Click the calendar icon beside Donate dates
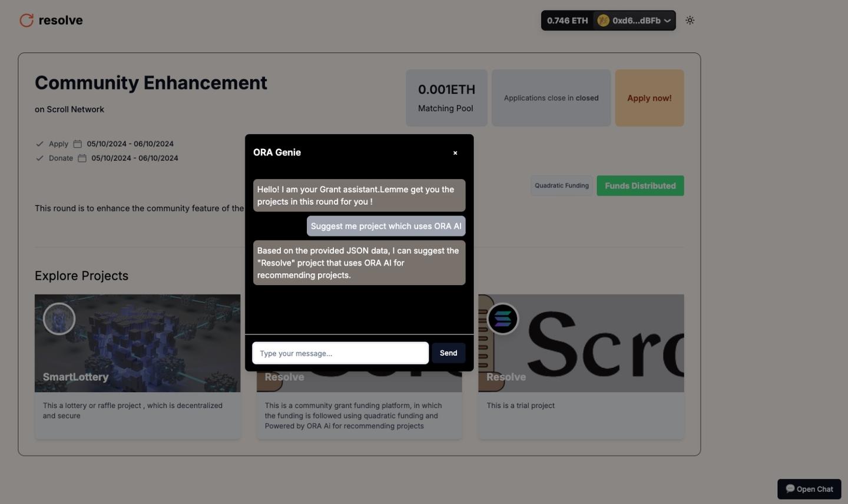Screen dimensions: 848x504 point(82,158)
